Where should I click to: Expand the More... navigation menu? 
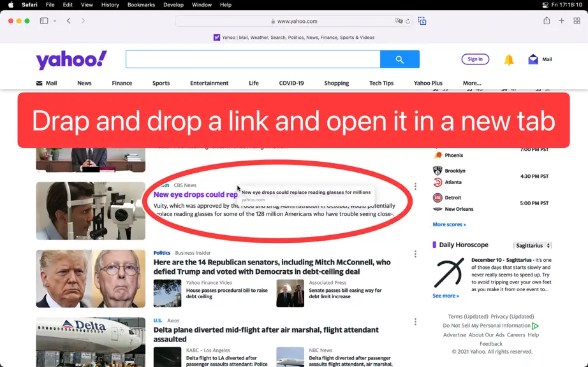coord(472,83)
